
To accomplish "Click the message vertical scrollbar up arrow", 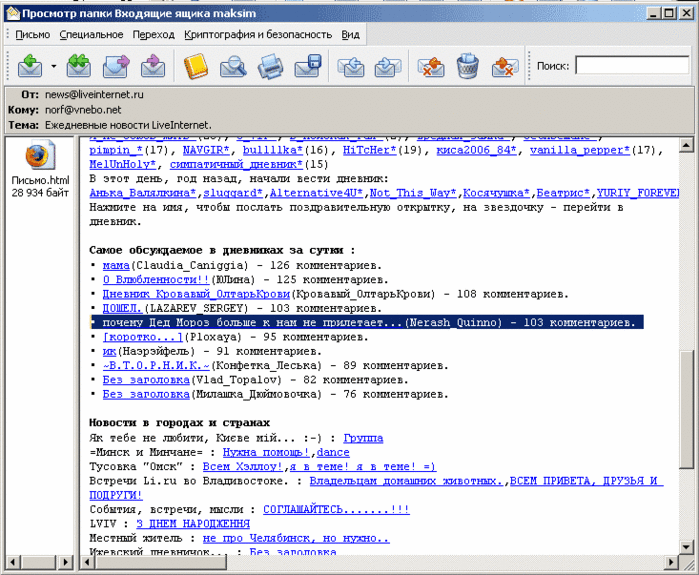I will click(687, 144).
